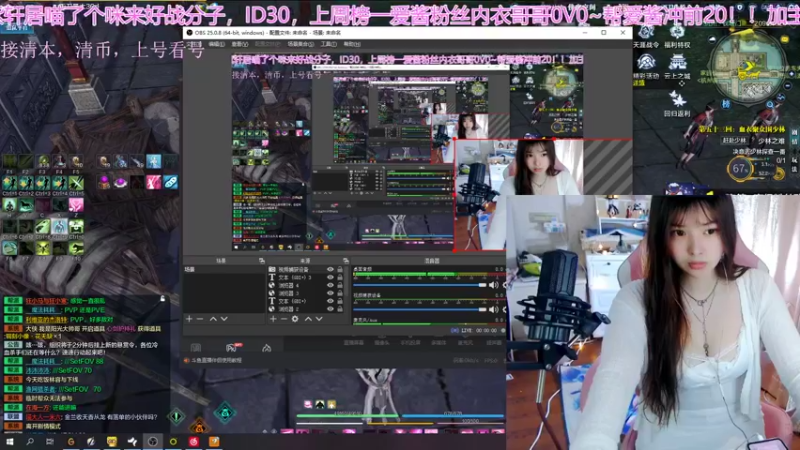Open 场景集合 menu in OBS
The height and width of the screenshot is (450, 800).
301,44
